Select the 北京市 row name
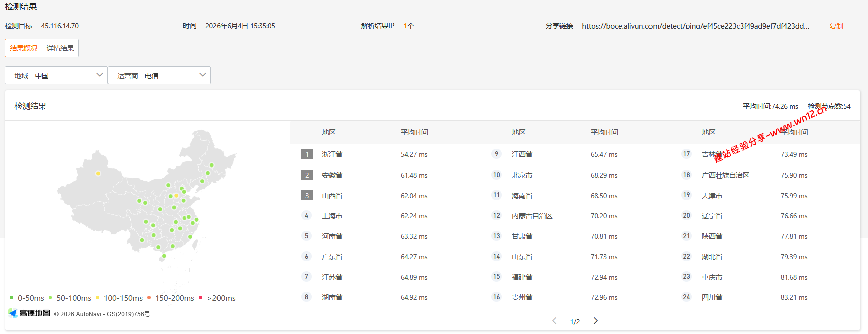Viewport: 868px width, 334px height. [522, 175]
